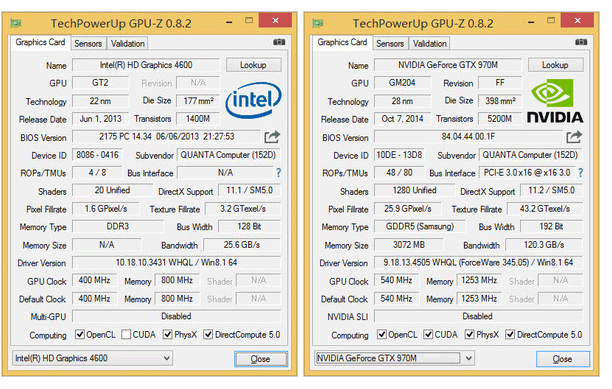Click the BIOS export arrow icon in Intel window
Viewport: 612px width, 389px height.
[272, 137]
